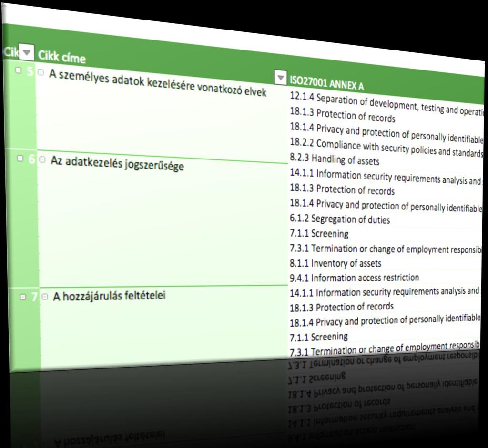Select '8.2.3 Handling of assets' row
Screen dimensions: 488x448
pyautogui.click(x=335, y=159)
